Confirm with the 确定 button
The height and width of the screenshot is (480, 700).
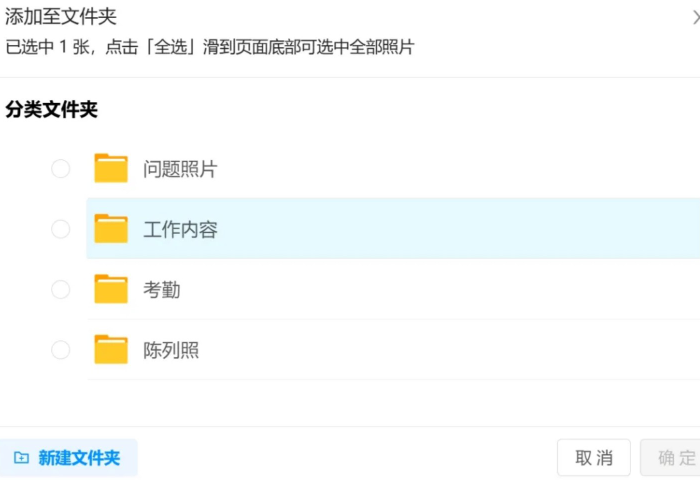point(670,458)
